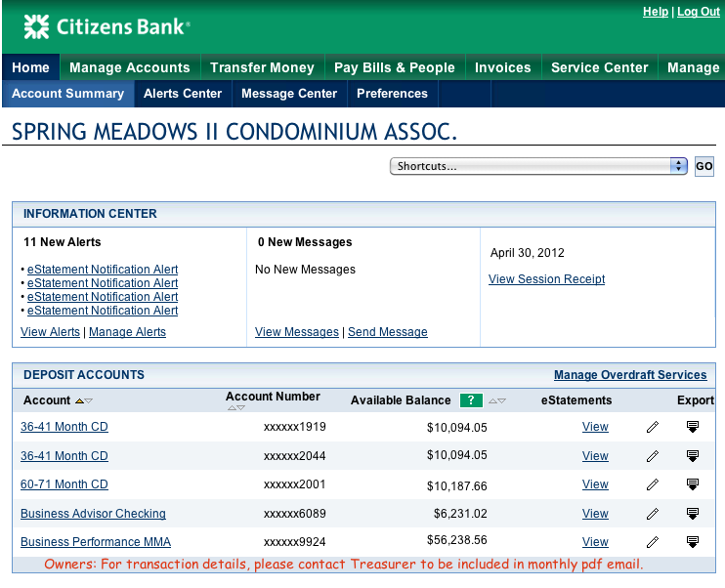View eStatements for Business Performance MMA

tap(596, 541)
